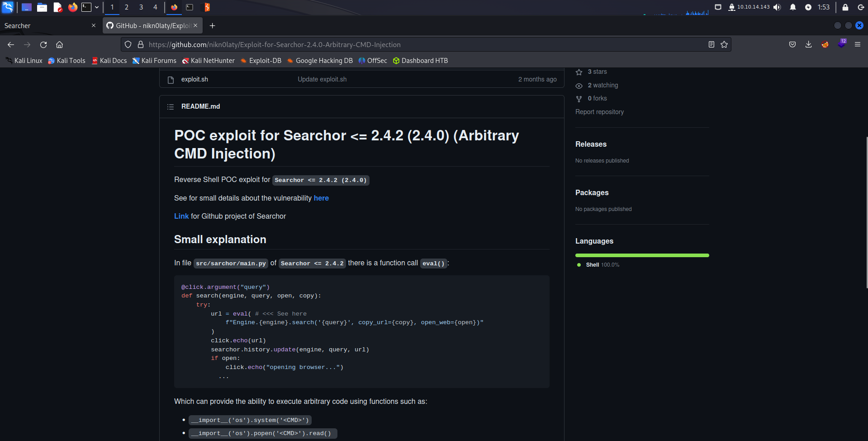
Task: Open the Firefox downloads panel
Action: [808, 44]
